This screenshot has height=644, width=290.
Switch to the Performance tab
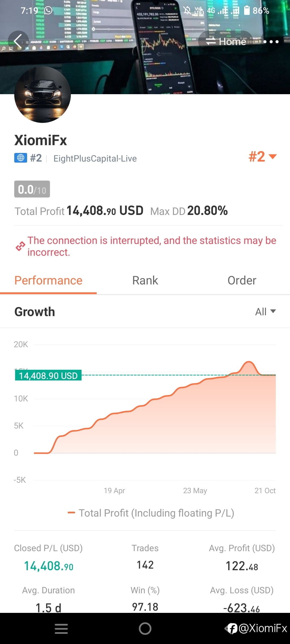pyautogui.click(x=48, y=280)
